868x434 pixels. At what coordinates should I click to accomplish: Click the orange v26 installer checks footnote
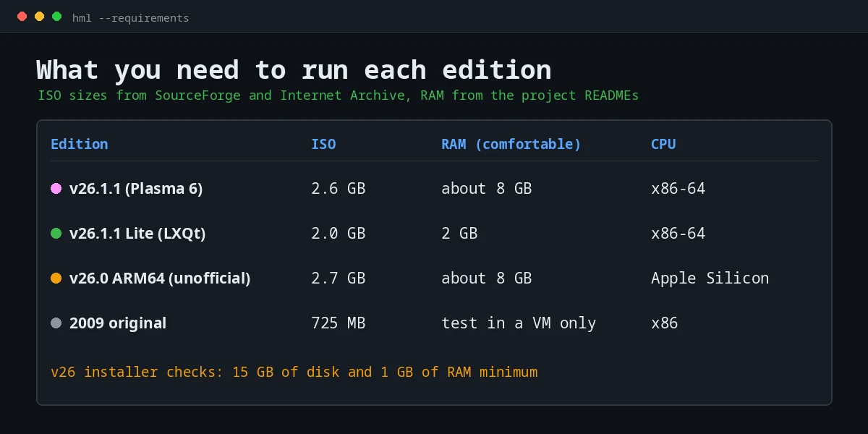pyautogui.click(x=294, y=373)
